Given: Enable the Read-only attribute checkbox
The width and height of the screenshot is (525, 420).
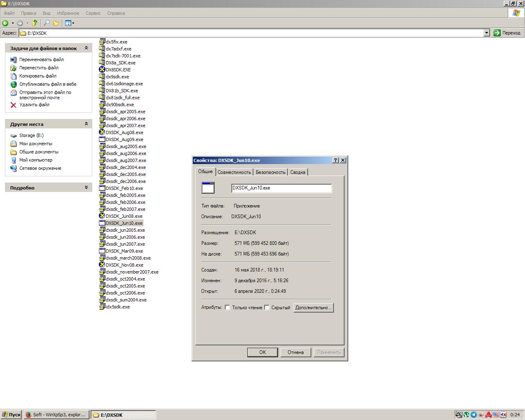Looking at the screenshot, I should pos(227,308).
